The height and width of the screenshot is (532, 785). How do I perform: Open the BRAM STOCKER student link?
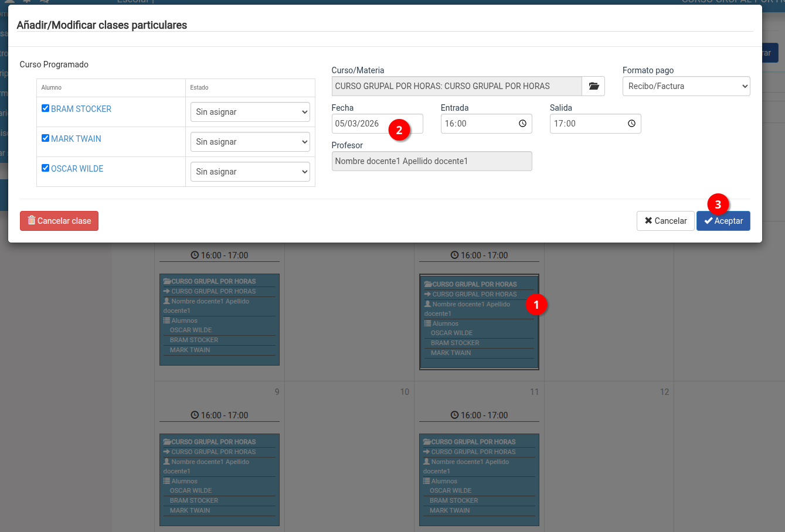[81, 109]
